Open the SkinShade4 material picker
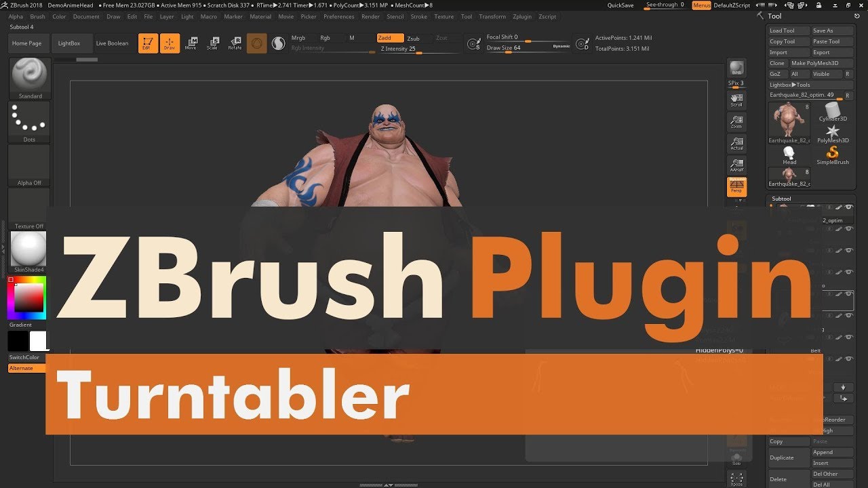This screenshot has height=488, width=868. pyautogui.click(x=29, y=252)
